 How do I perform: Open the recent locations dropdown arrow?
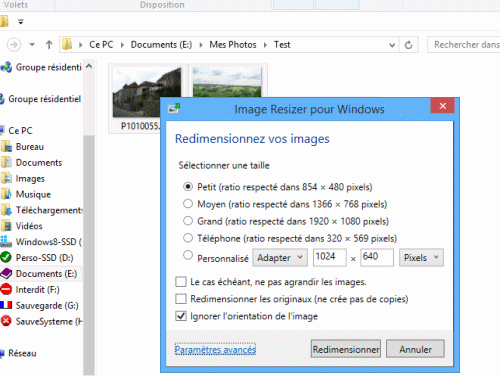pyautogui.click(x=32, y=44)
